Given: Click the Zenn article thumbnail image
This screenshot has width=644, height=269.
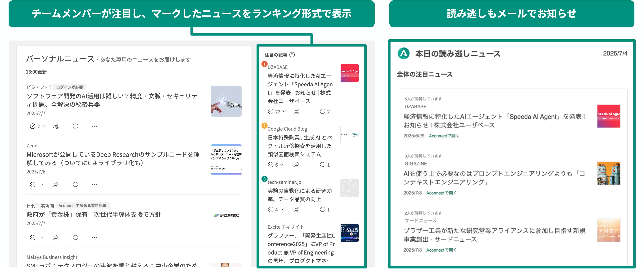Looking at the screenshot, I should [226, 159].
